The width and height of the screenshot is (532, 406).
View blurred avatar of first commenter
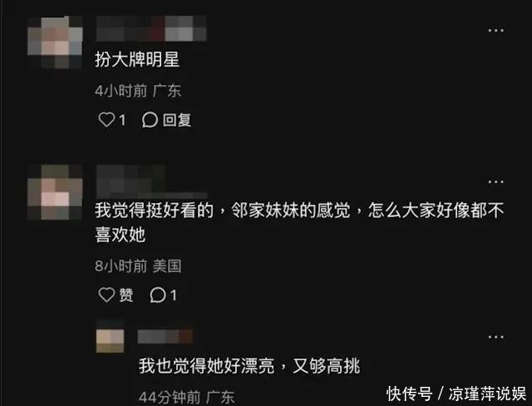point(55,42)
